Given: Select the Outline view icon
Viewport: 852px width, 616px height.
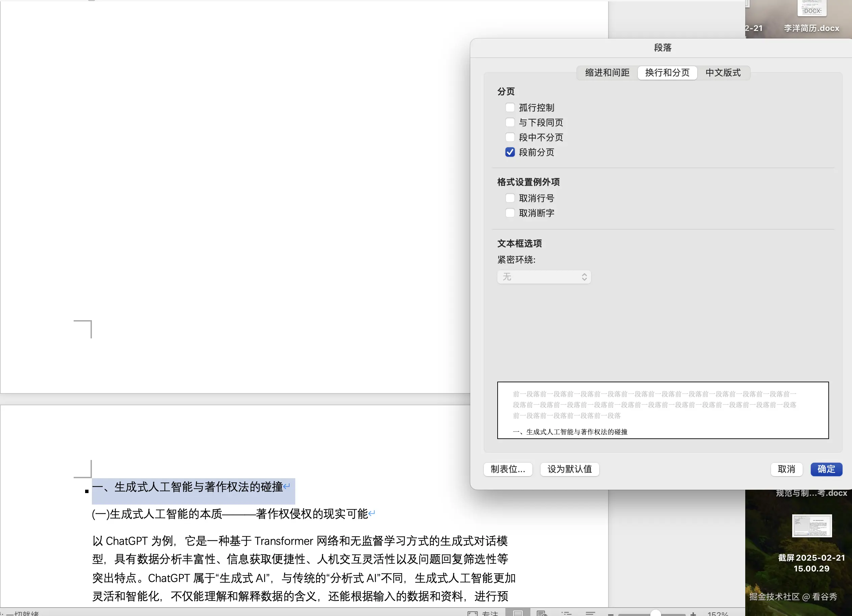Looking at the screenshot, I should tap(567, 614).
